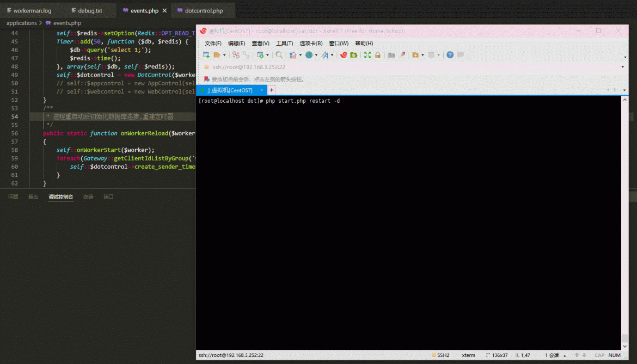Close the 虚拟机[CentOS7] session tab
The height and width of the screenshot is (364, 637).
point(262,90)
